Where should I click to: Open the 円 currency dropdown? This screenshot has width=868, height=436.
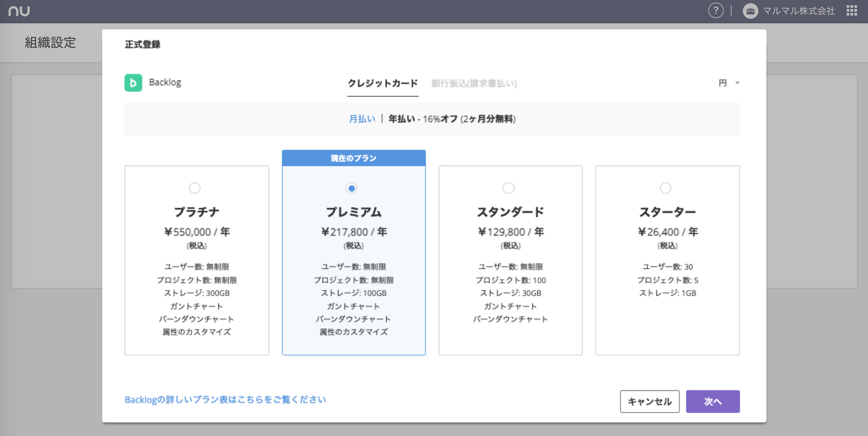(729, 83)
